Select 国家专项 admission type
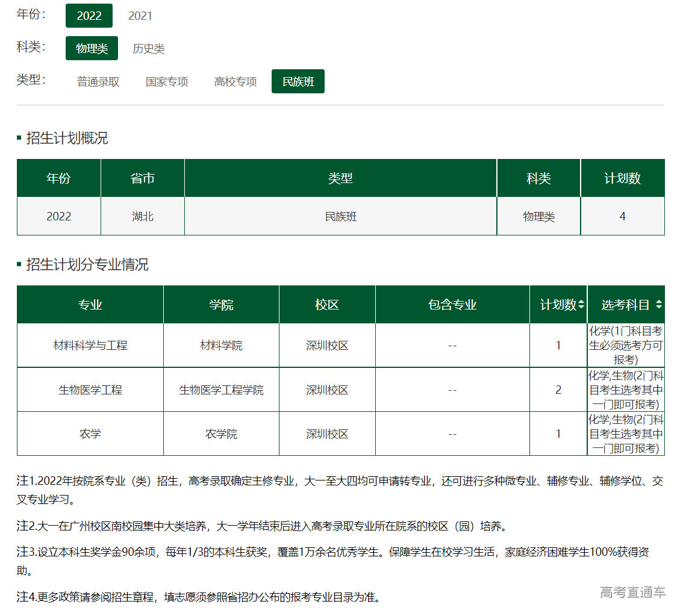 (166, 81)
